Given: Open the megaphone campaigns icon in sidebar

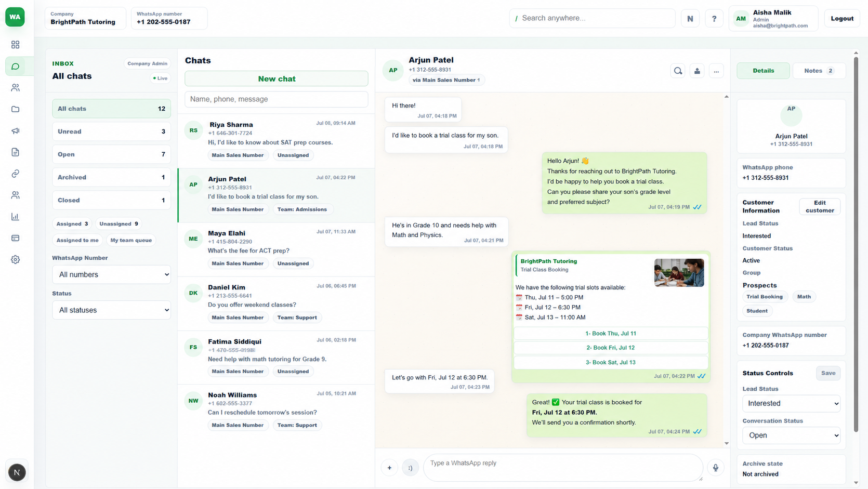Looking at the screenshot, I should (15, 131).
